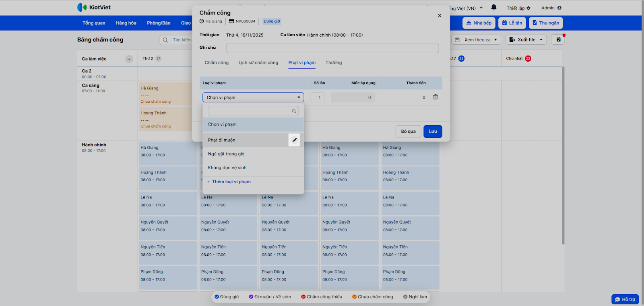Screen dimensions: 644x306
Task: Expand the Chọn vi phạm combo box
Action: [253, 97]
